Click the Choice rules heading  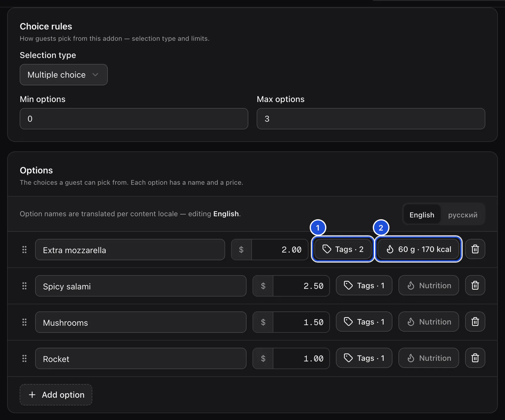click(46, 26)
